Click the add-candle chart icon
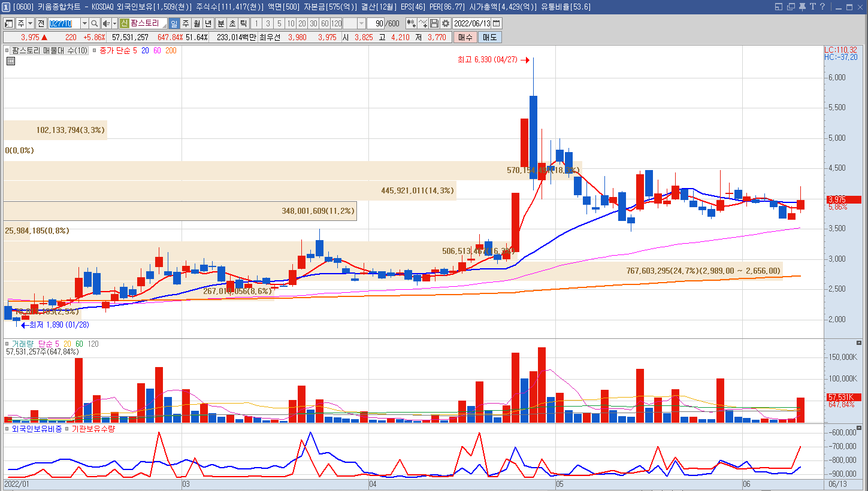 (x=411, y=23)
